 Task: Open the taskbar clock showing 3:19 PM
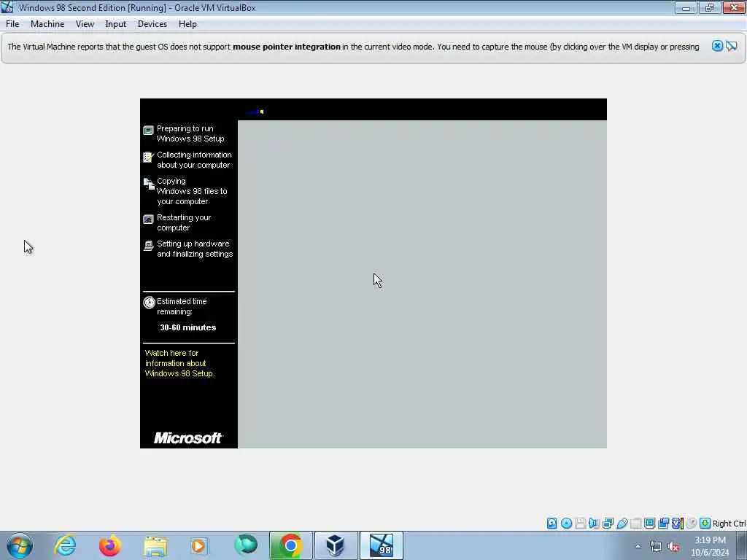coord(710,546)
